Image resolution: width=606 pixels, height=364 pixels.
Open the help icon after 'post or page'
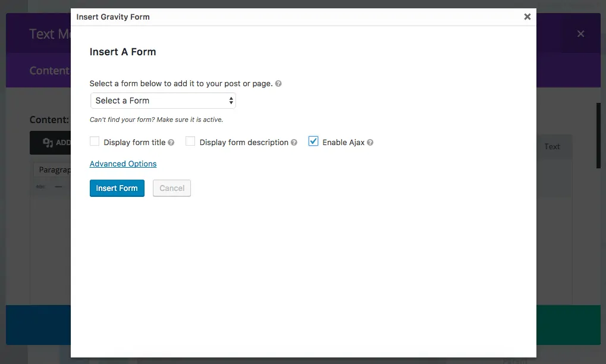click(278, 83)
